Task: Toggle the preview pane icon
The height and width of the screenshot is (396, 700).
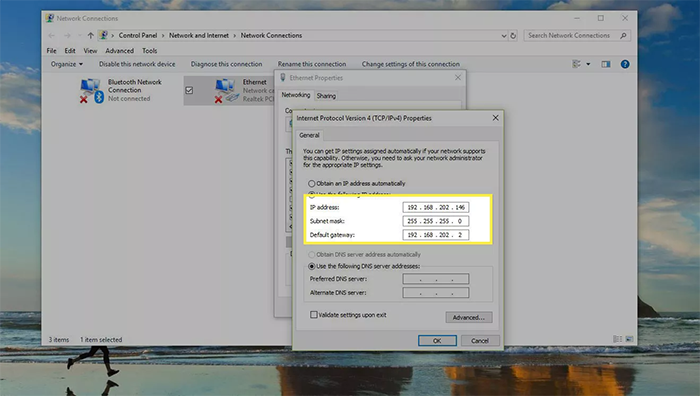Action: pos(606,64)
